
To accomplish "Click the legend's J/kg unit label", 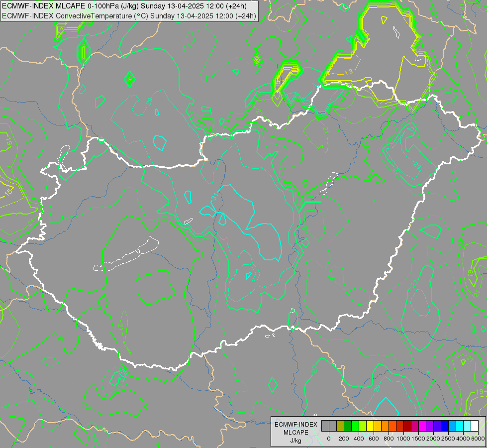I will [x=295, y=441].
